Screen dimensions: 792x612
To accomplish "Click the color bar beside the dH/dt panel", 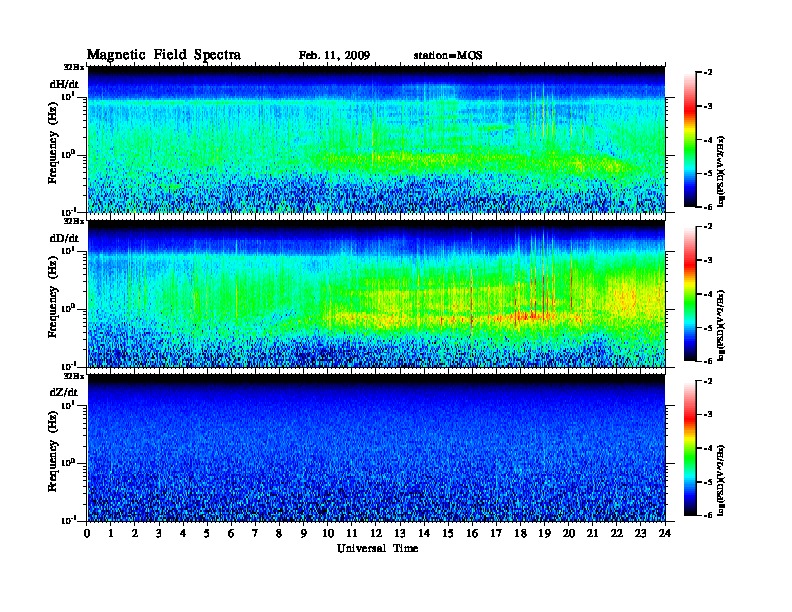I will pos(690,139).
